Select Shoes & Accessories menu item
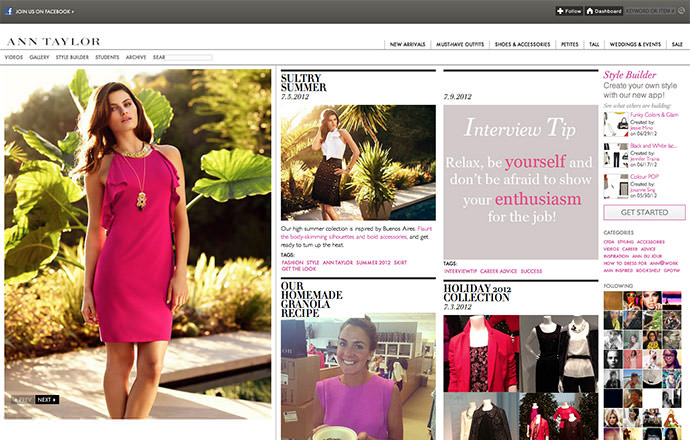The width and height of the screenshot is (690, 440). point(522,44)
